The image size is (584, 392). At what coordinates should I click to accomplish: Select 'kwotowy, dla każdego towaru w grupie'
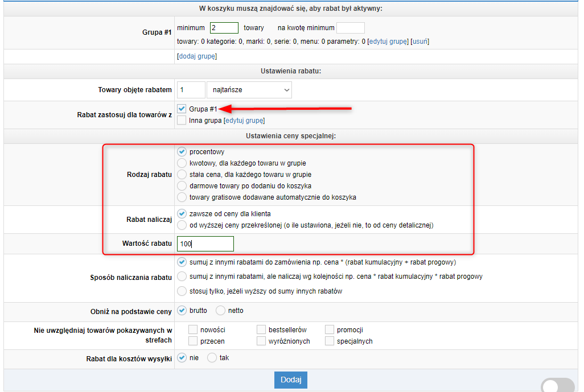coord(182,163)
